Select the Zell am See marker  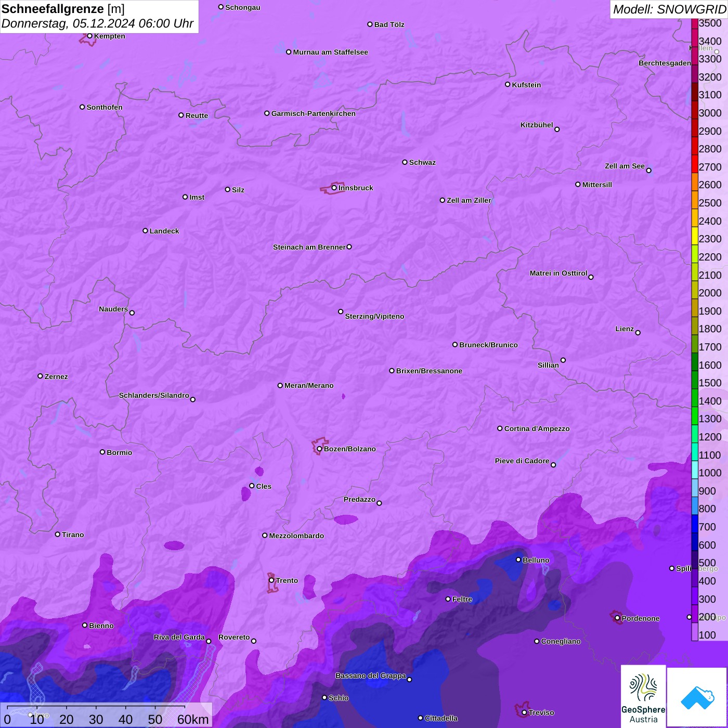pyautogui.click(x=648, y=171)
